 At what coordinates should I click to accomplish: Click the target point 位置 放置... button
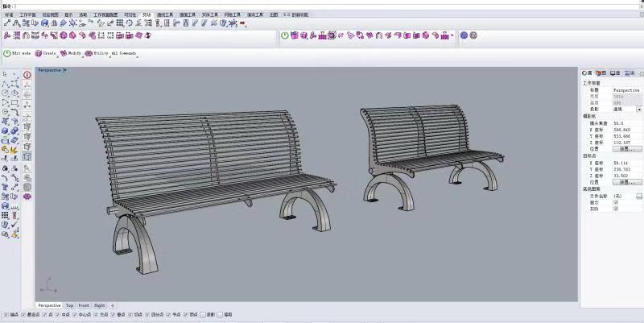point(627,182)
